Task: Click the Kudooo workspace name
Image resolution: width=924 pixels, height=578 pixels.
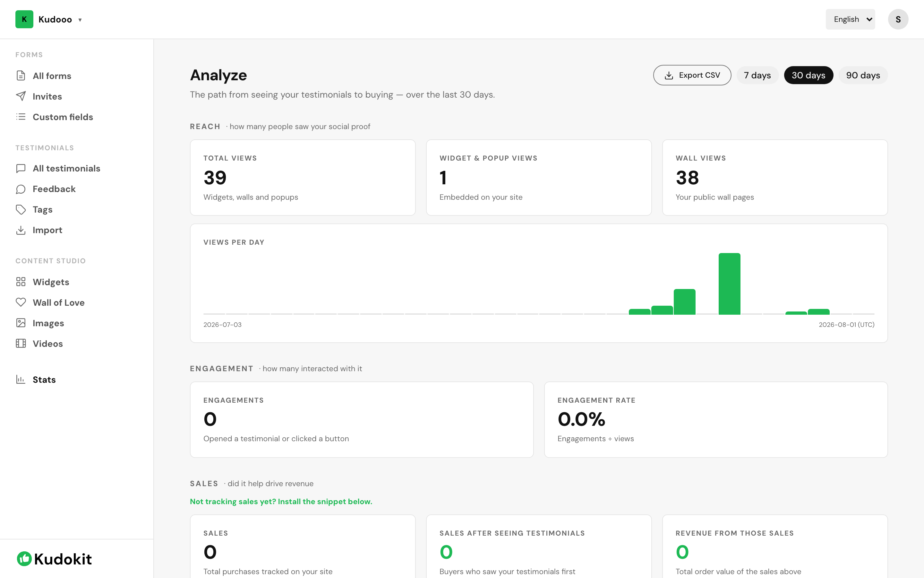Action: [55, 20]
